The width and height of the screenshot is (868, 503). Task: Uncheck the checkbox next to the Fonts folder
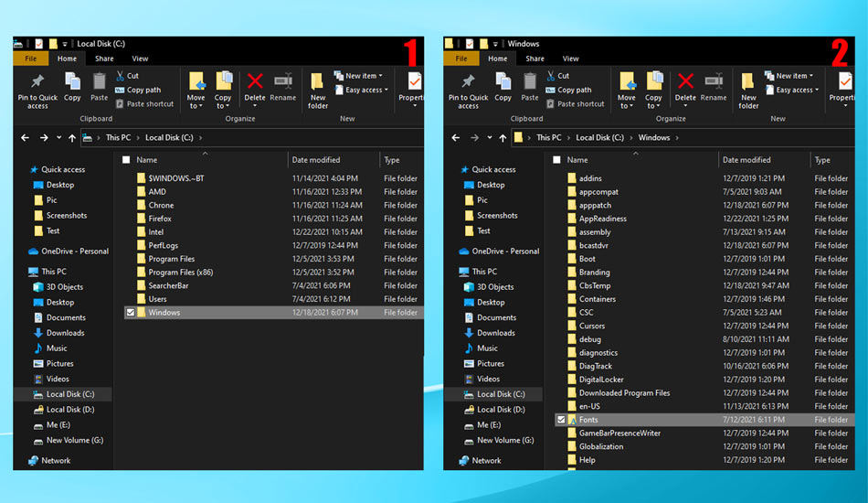tap(561, 420)
